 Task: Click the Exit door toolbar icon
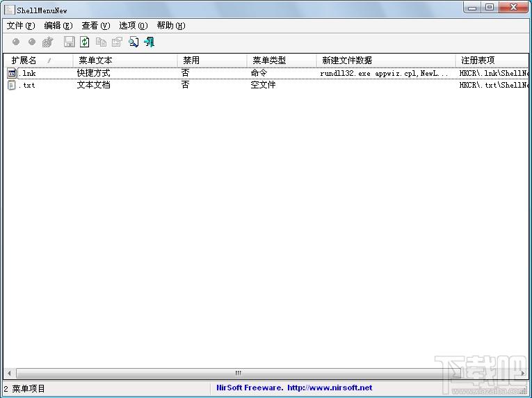150,42
